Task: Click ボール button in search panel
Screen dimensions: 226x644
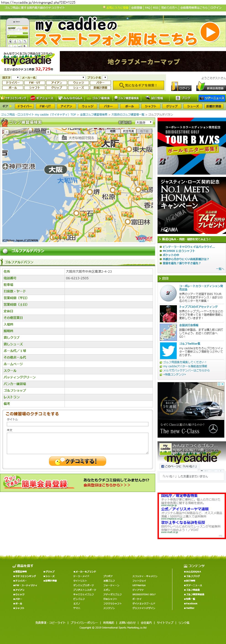Action: tap(13, 88)
